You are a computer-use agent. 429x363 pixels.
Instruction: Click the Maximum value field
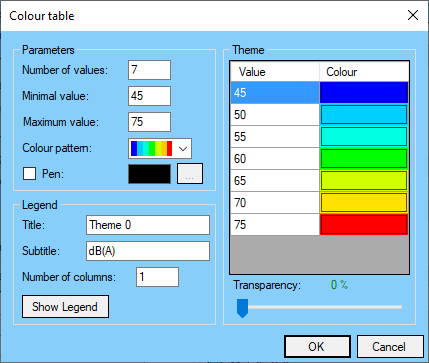click(149, 122)
